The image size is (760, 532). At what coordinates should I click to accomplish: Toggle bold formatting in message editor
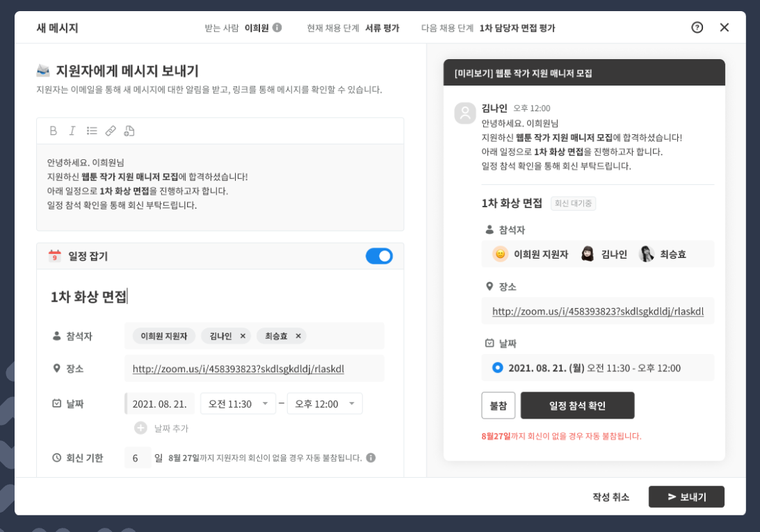[x=54, y=131]
